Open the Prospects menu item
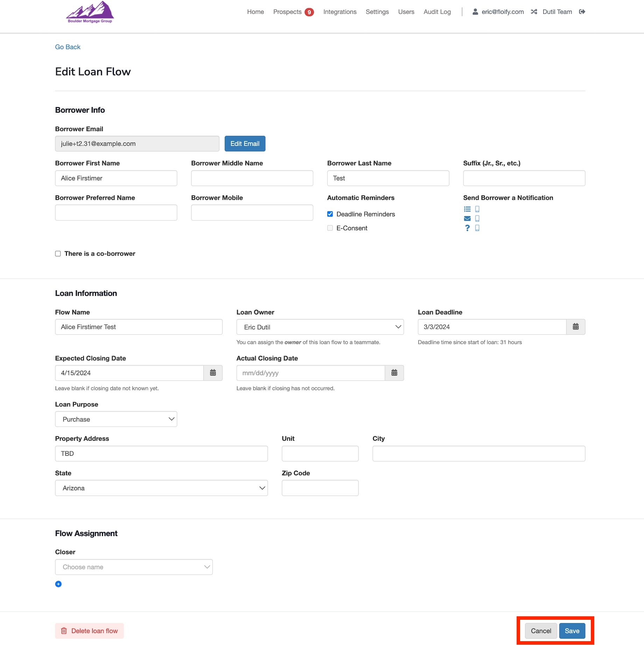 coord(287,12)
